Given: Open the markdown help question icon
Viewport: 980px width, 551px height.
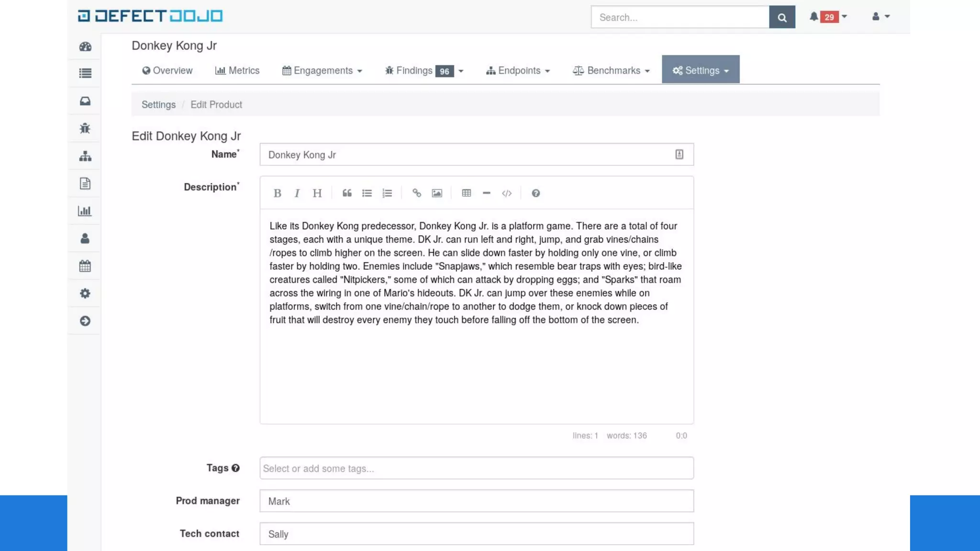Looking at the screenshot, I should tap(536, 193).
